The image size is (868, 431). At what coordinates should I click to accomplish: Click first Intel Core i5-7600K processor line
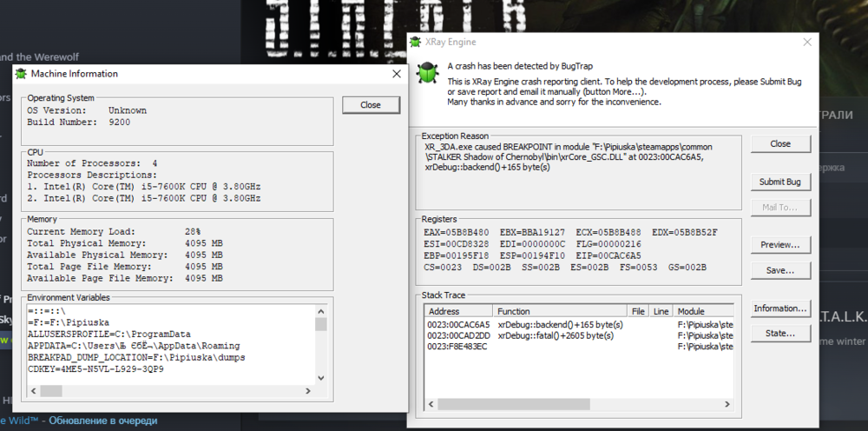144,187
